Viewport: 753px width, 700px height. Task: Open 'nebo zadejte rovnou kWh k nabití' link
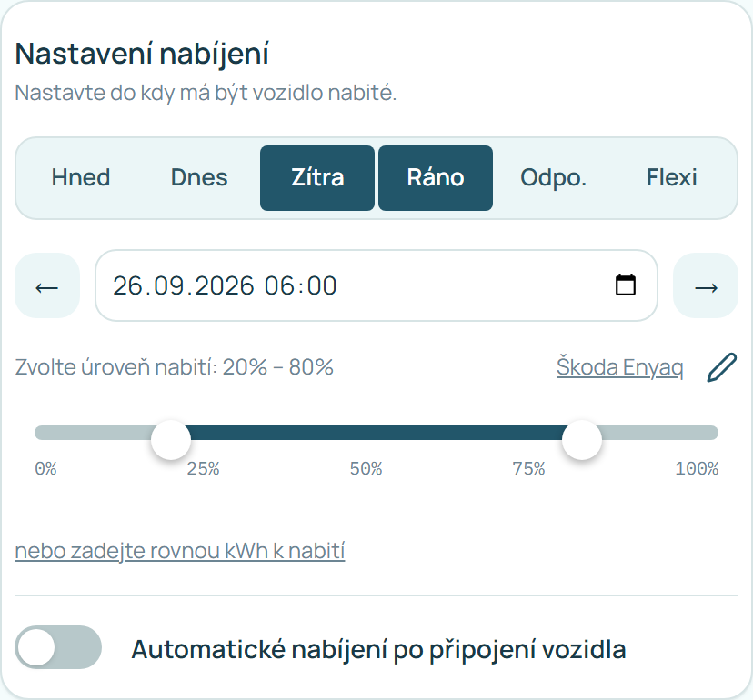click(x=179, y=551)
